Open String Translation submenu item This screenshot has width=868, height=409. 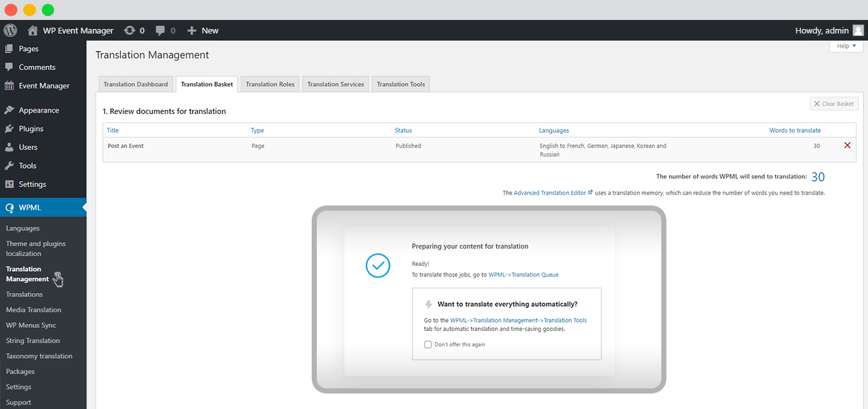pyautogui.click(x=33, y=341)
